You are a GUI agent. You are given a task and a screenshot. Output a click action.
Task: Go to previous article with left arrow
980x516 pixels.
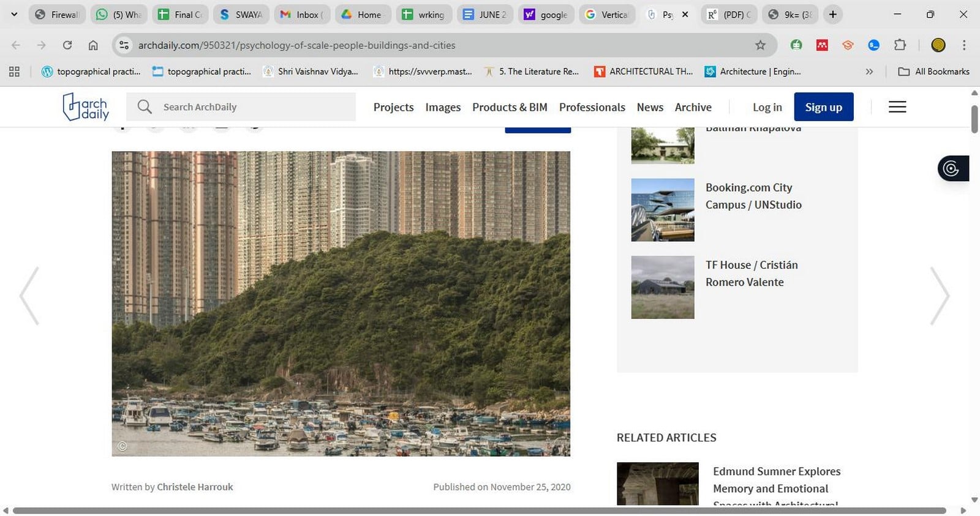point(29,296)
